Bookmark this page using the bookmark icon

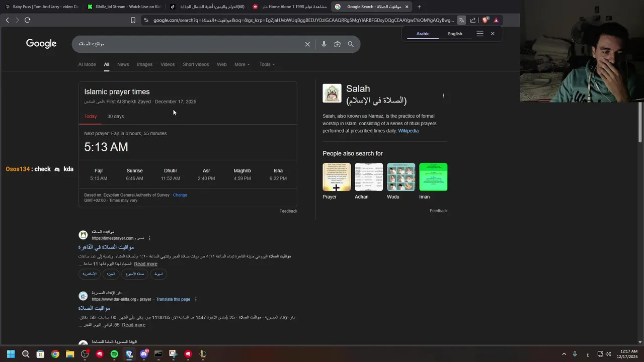coord(133,20)
